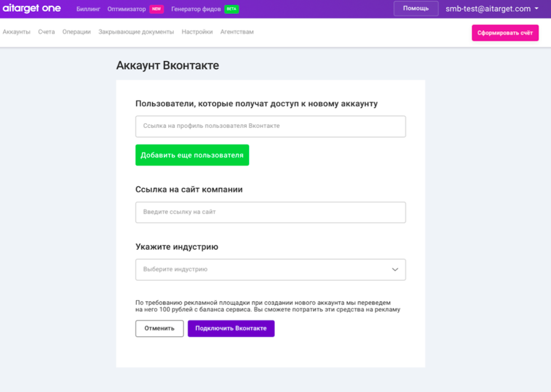Open the smb-test@aitarget.com account menu
Viewport: 551px width, 392px height.
click(x=492, y=9)
